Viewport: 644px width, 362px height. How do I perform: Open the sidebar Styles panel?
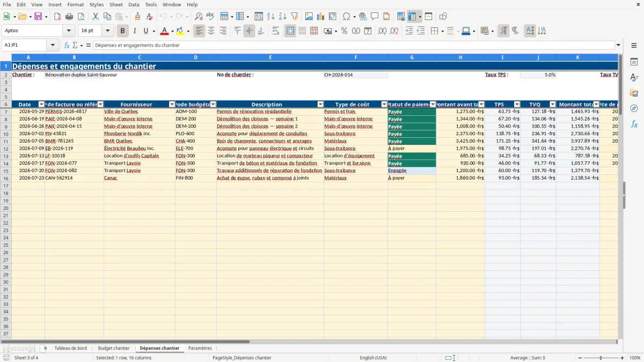(634, 77)
